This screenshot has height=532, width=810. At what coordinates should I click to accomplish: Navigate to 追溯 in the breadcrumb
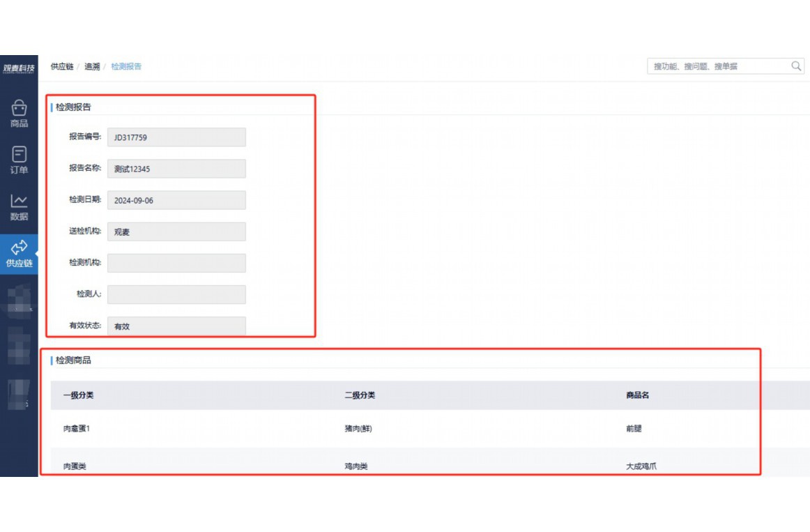click(x=92, y=66)
